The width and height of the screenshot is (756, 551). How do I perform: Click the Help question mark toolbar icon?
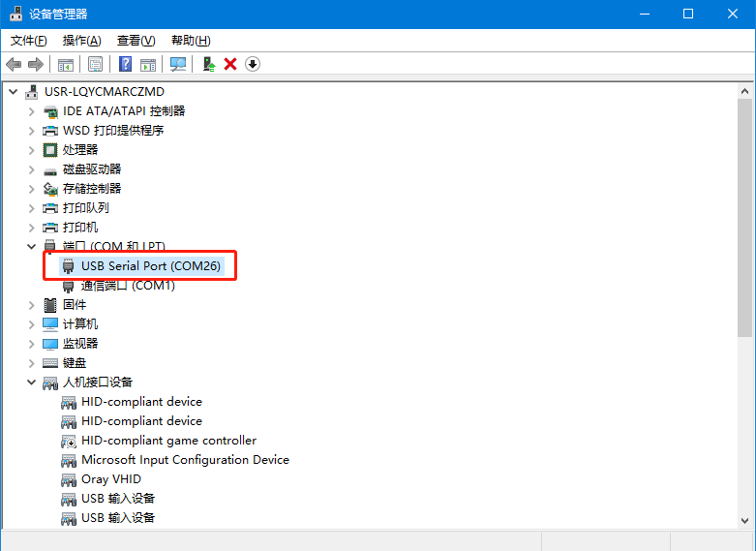point(125,64)
